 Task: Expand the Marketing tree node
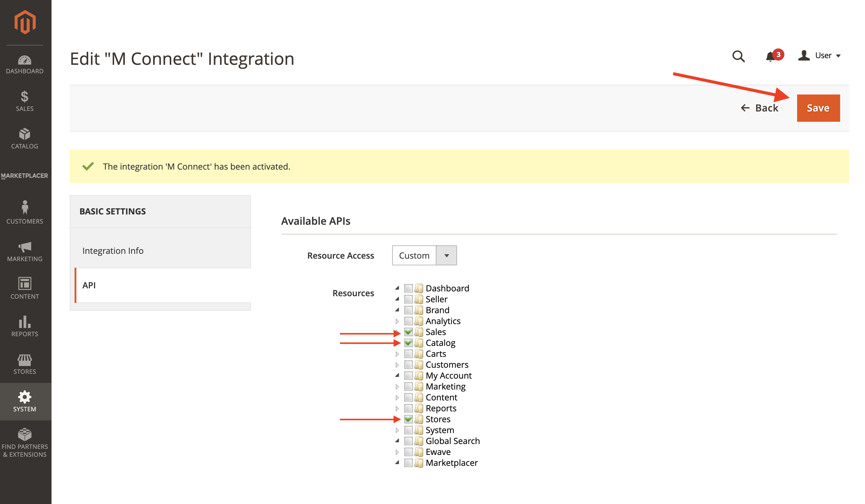397,387
